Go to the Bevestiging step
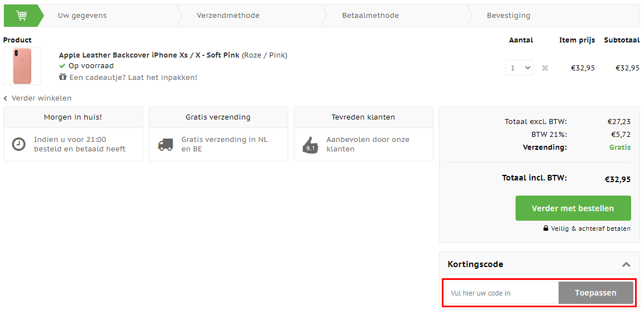The height and width of the screenshot is (314, 644). pyautogui.click(x=508, y=16)
